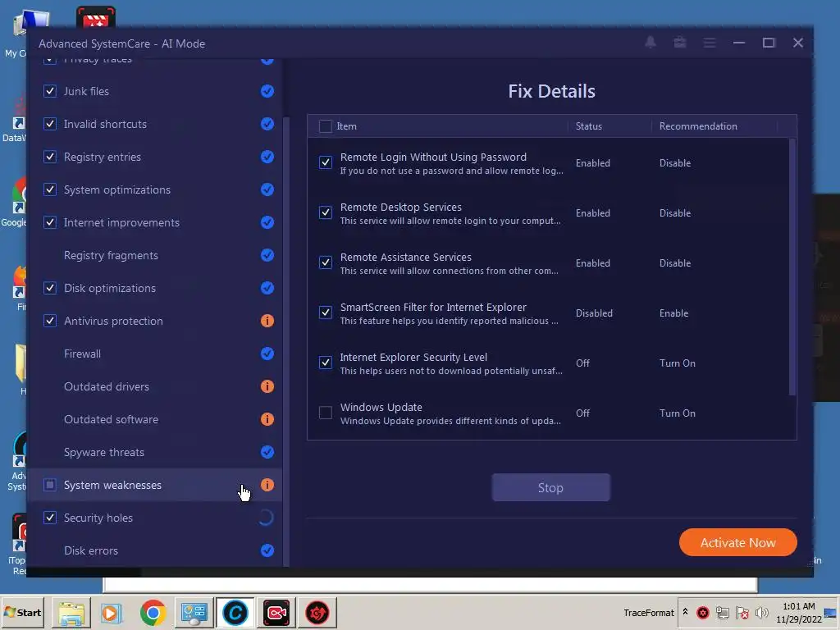The height and width of the screenshot is (630, 840).
Task: Click loading spinner beside Security holes
Action: [267, 518]
